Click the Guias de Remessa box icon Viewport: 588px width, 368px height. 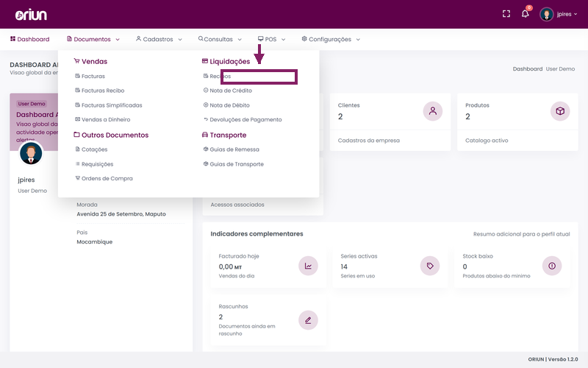pos(206,149)
